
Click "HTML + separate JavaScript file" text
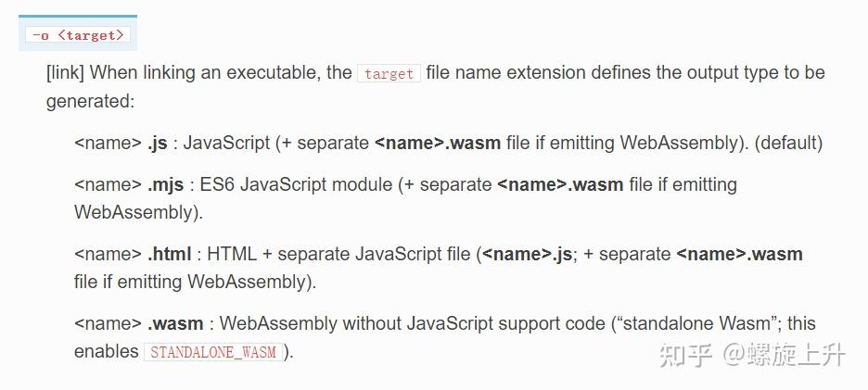pos(339,254)
